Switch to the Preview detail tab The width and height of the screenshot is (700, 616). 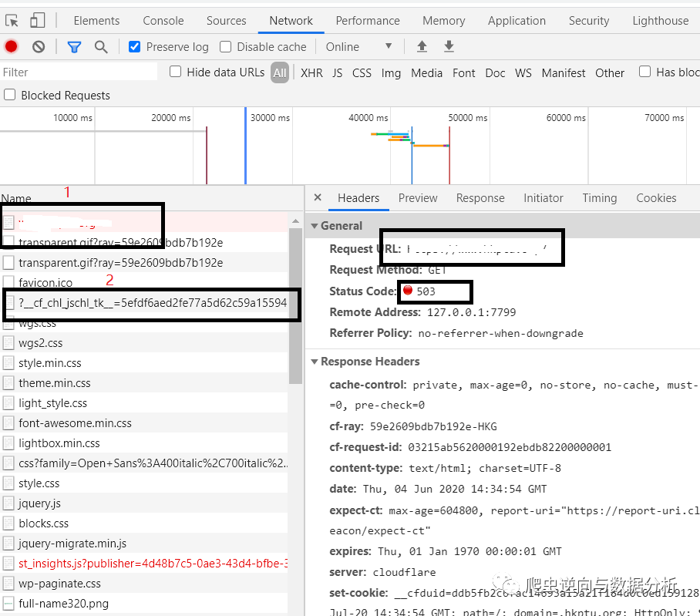[x=418, y=197]
